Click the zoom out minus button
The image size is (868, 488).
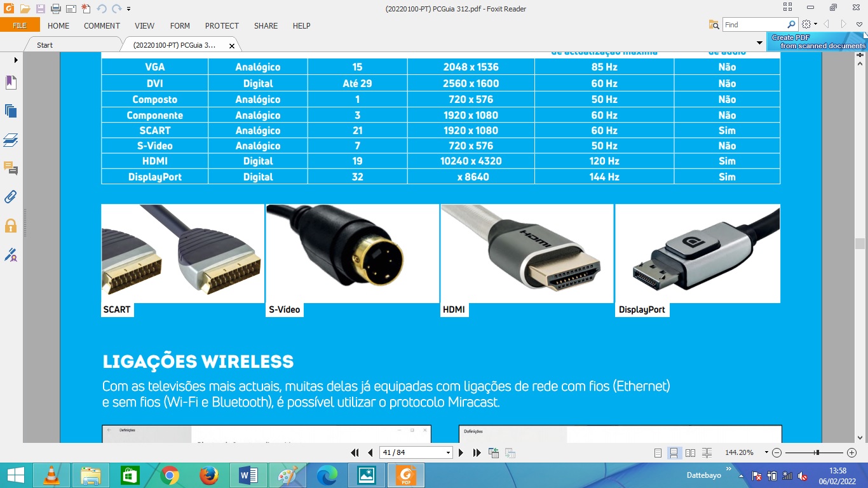(776, 452)
